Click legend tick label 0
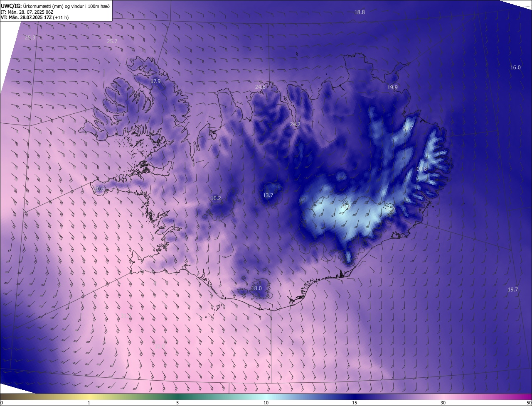Image resolution: width=532 pixels, height=406 pixels. tap(2, 403)
